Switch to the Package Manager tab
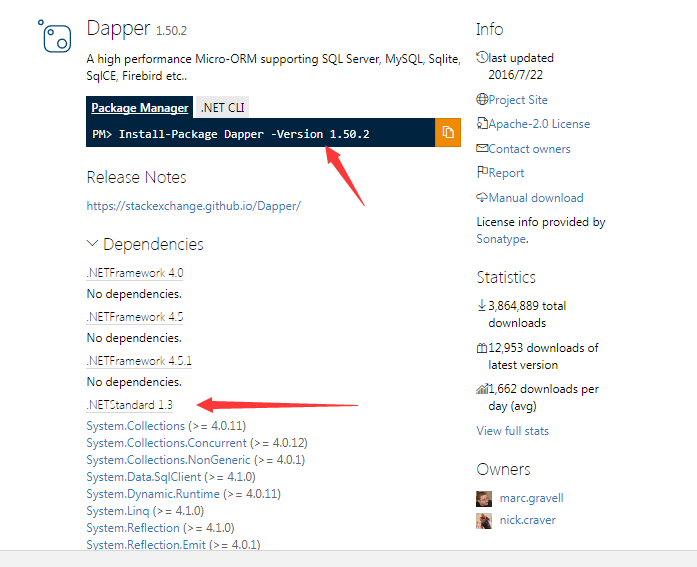This screenshot has height=567, width=697. click(x=140, y=108)
